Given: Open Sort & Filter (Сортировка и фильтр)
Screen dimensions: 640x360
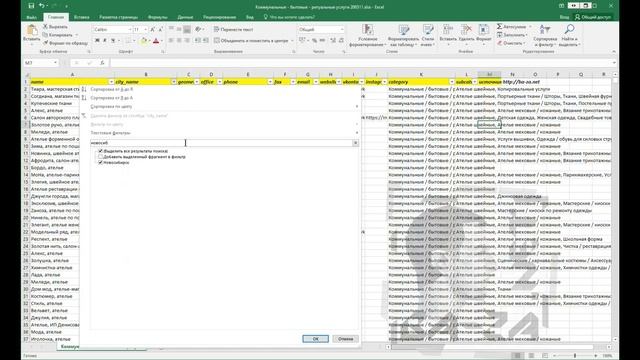Looking at the screenshot, I should [545, 35].
